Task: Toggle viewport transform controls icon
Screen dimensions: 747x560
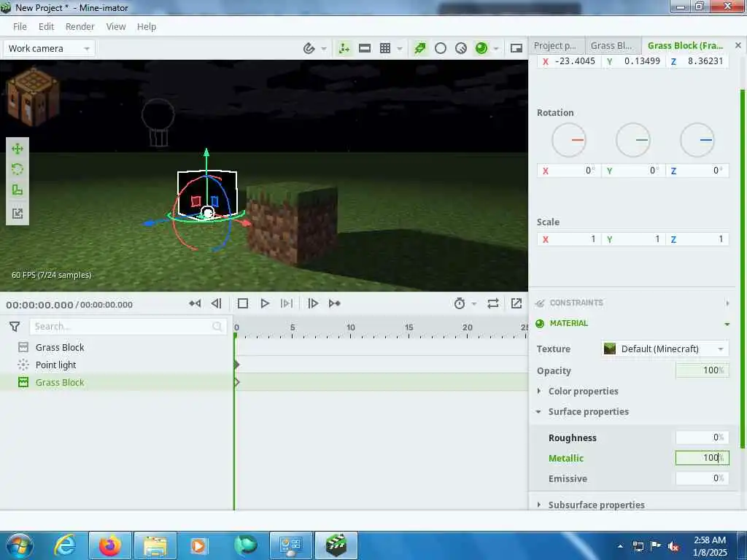Action: pos(344,48)
